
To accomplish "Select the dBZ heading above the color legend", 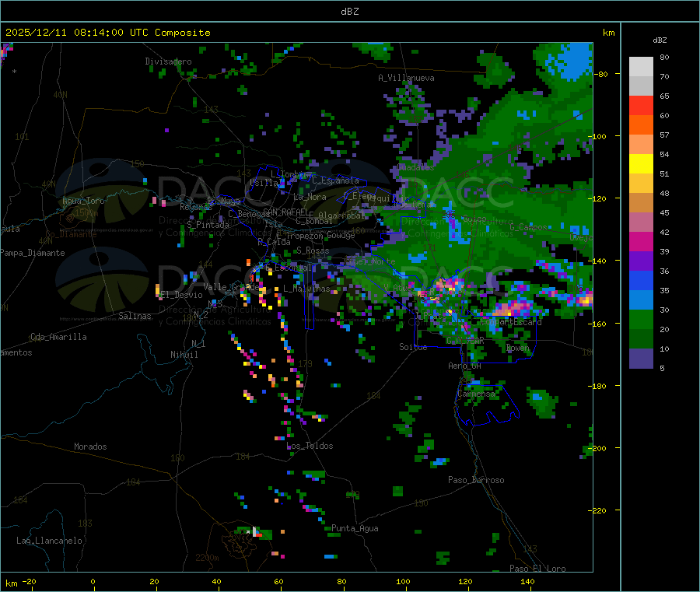I will pyautogui.click(x=660, y=40).
